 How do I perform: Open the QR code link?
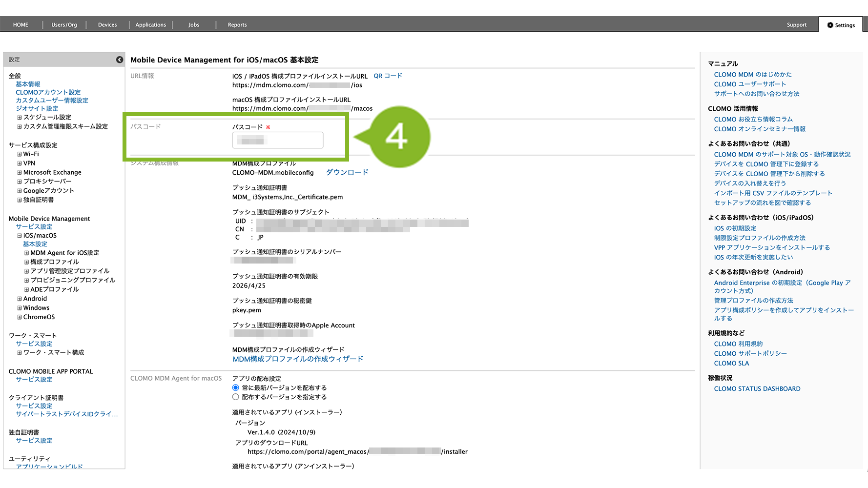click(x=388, y=76)
